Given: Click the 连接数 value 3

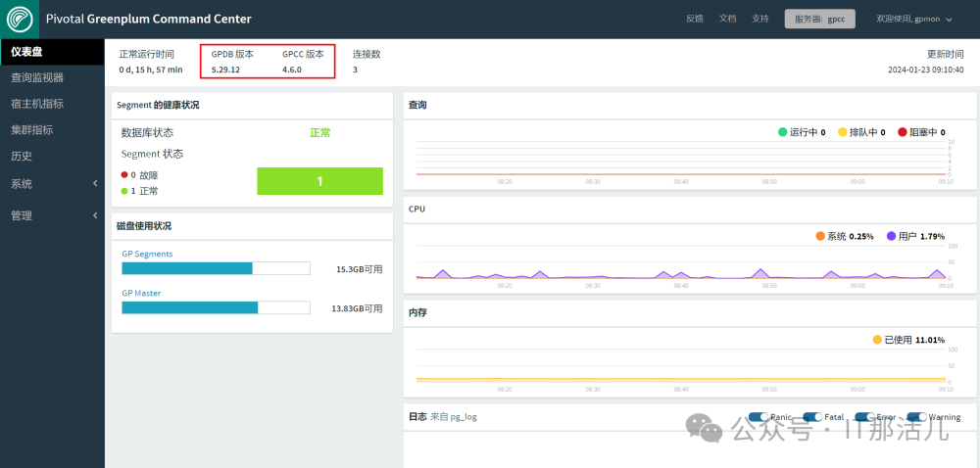Looking at the screenshot, I should [355, 70].
